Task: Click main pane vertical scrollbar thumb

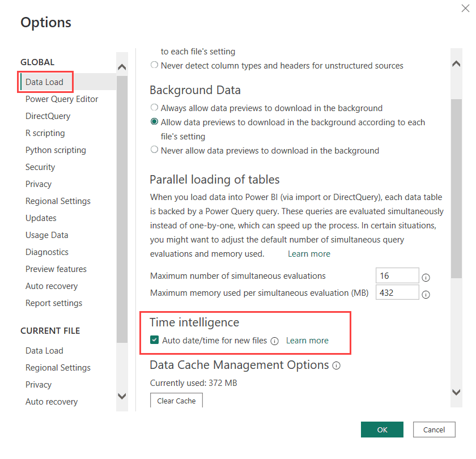Action: [x=456, y=188]
